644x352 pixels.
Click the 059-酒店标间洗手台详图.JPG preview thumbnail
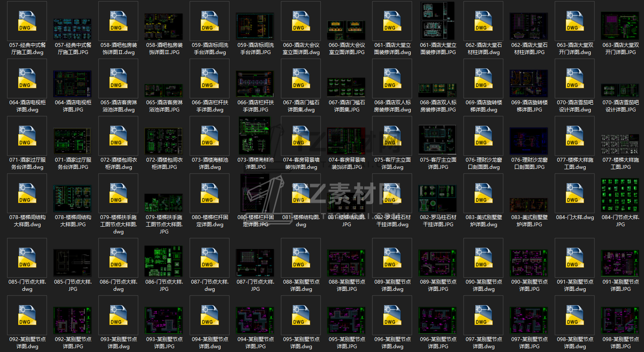coord(255,26)
